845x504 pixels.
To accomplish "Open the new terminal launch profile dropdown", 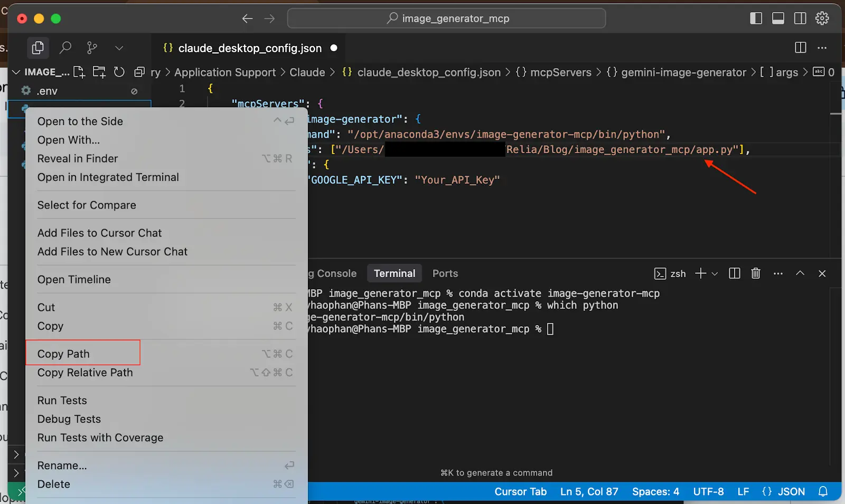I will coord(715,274).
